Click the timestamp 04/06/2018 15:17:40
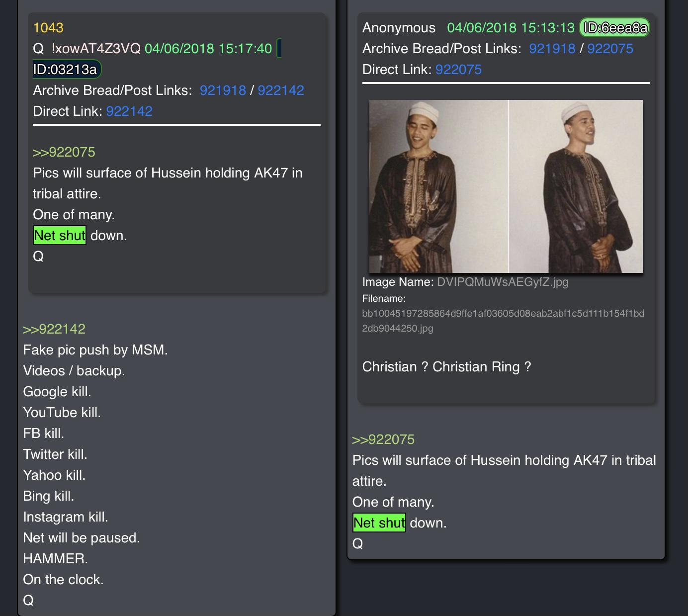Screen dimensions: 688x616 coord(208,49)
